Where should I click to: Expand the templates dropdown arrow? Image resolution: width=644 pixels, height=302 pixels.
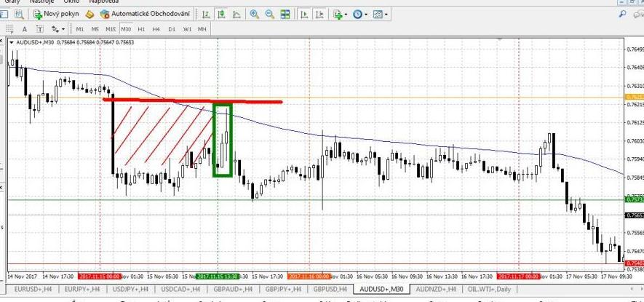(x=386, y=15)
